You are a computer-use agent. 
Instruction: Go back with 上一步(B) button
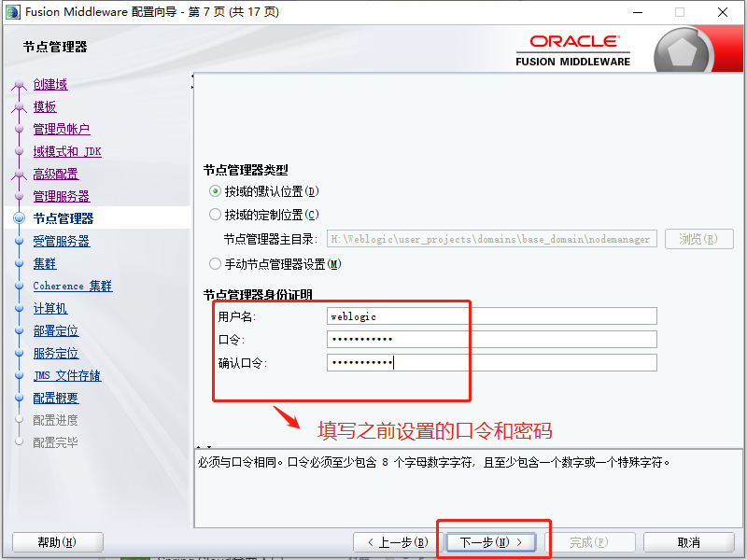pos(398,542)
